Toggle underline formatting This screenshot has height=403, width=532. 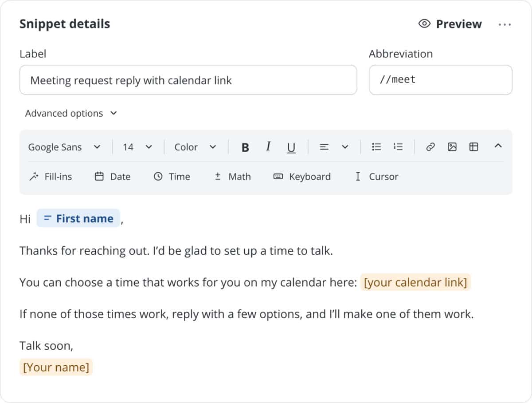(291, 147)
